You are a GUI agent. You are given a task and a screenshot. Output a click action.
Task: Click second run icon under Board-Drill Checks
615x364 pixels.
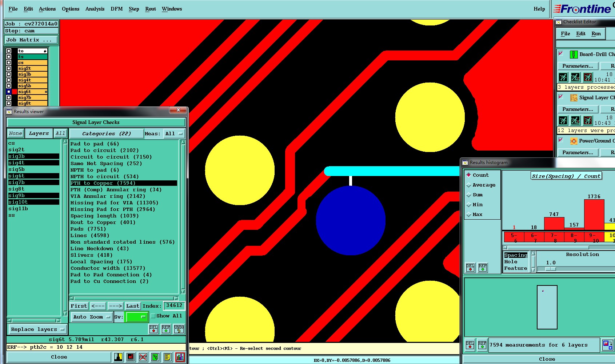point(575,77)
